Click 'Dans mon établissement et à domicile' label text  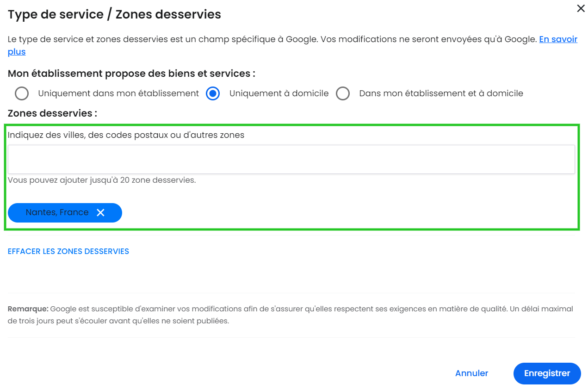[x=441, y=93]
